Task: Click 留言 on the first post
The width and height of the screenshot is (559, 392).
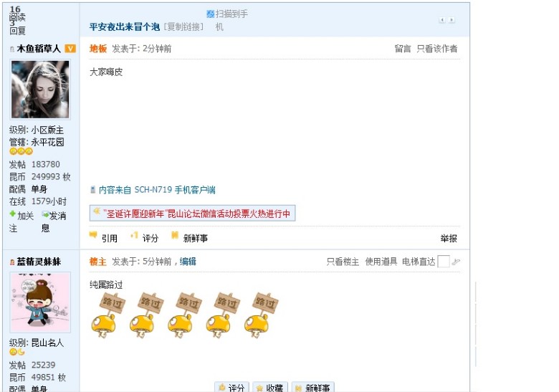Action: 403,49
